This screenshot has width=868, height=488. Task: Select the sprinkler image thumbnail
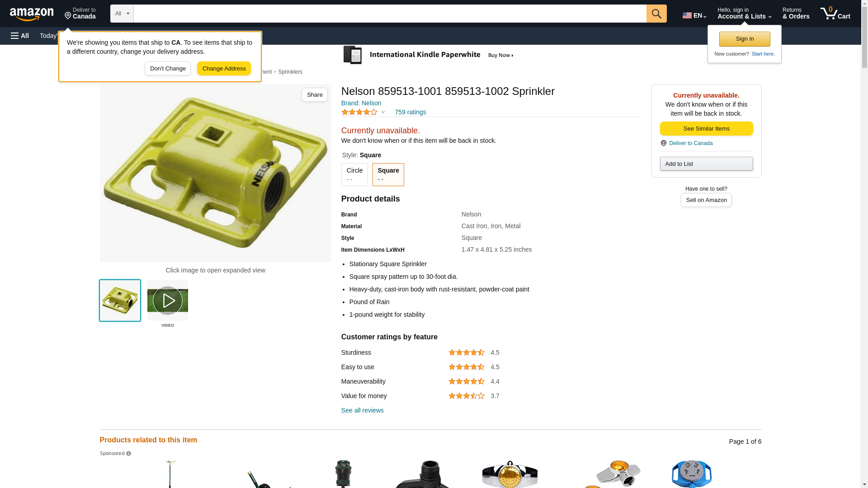click(120, 300)
